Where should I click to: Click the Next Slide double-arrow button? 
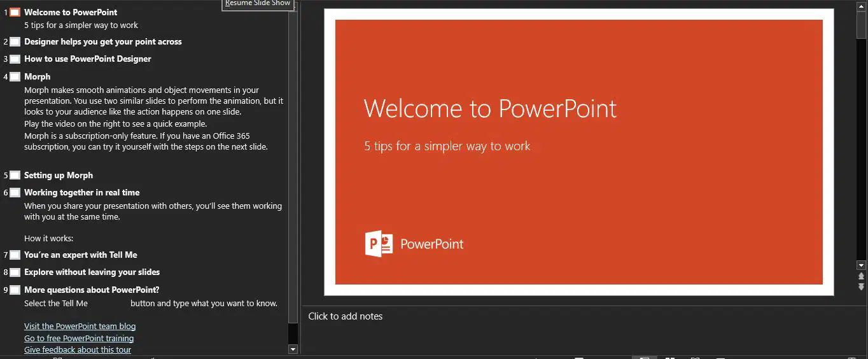coord(862,286)
